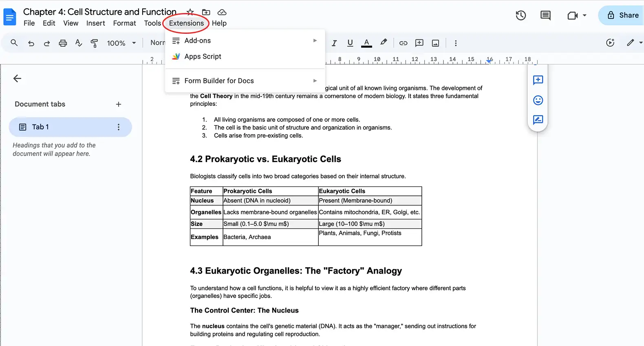Click heading 4.3 Eukaryotic Organelles
644x346 pixels.
click(296, 271)
